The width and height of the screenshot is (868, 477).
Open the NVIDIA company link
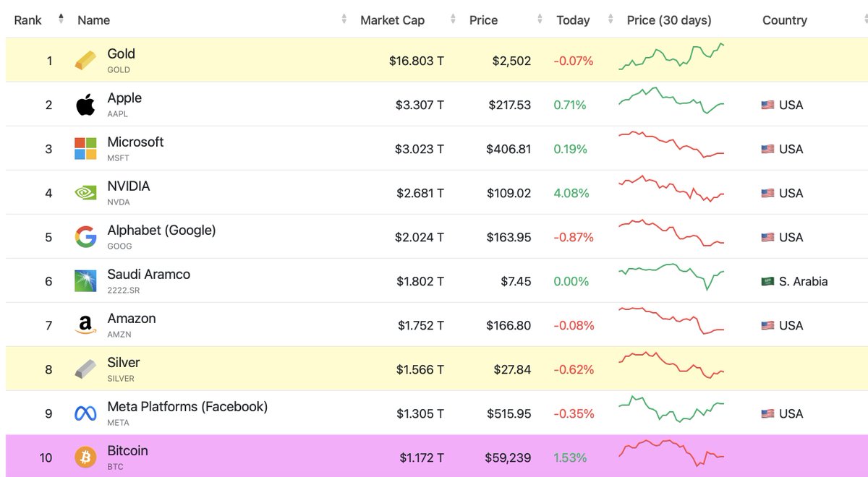[129, 186]
